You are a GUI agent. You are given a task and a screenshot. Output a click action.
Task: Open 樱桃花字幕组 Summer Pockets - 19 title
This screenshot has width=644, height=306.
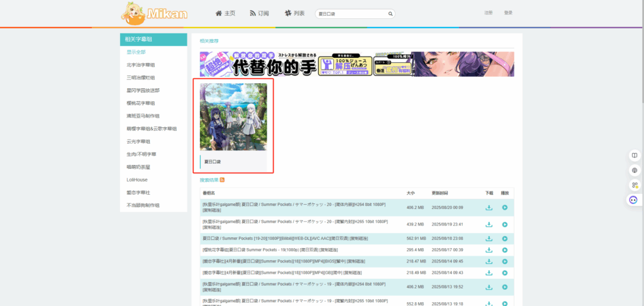click(260, 250)
